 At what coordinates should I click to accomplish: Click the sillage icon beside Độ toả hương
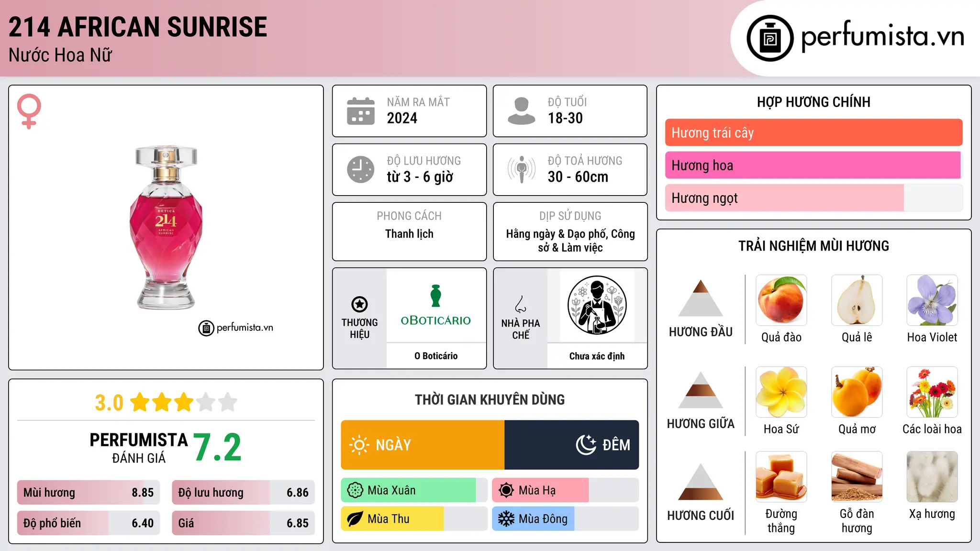pos(522,169)
